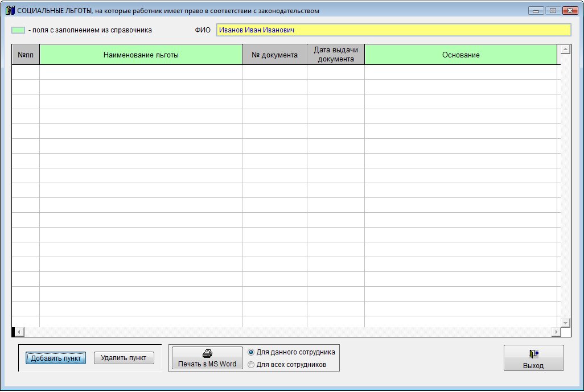Click the vertical scrollbar down arrow
Image resolution: width=584 pixels, height=392 pixels.
point(565,323)
